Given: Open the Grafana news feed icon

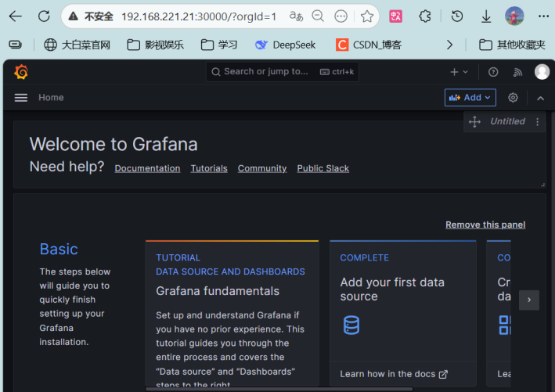Looking at the screenshot, I should pos(517,72).
